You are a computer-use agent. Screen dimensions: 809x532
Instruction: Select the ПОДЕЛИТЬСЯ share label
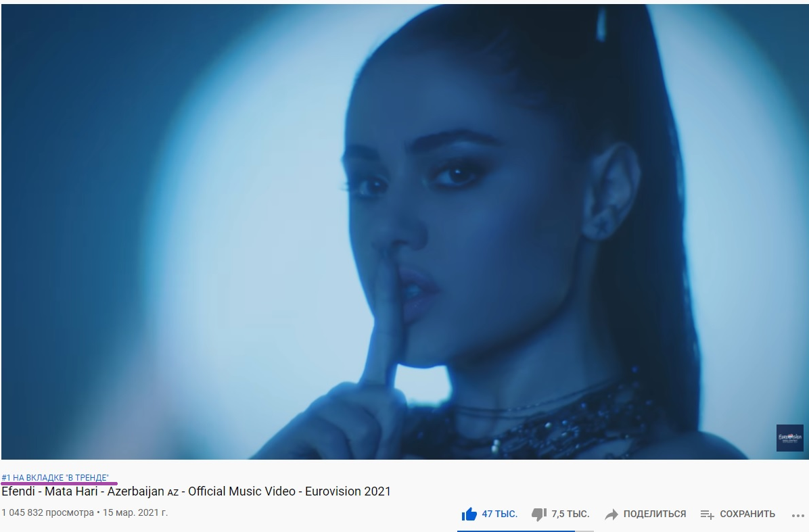[655, 514]
